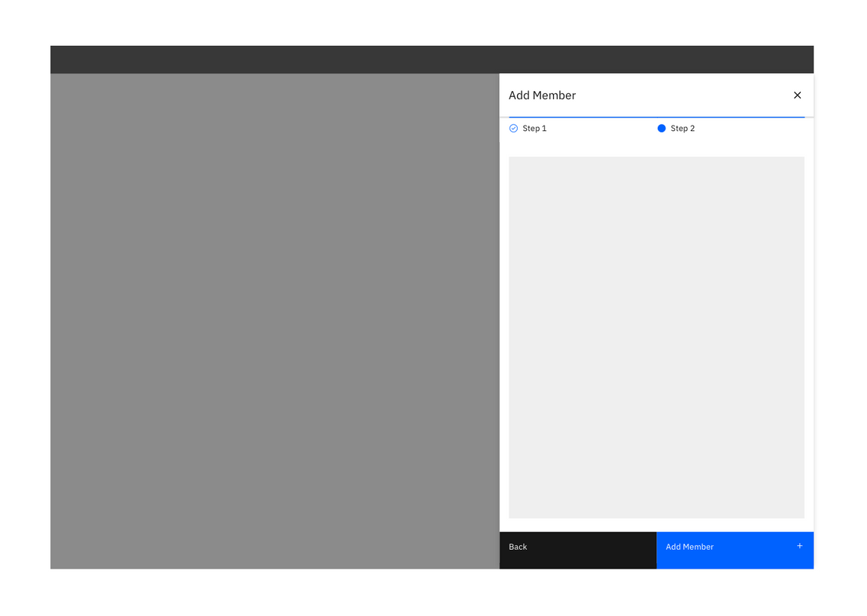867x616 pixels.
Task: Click the filled circle marking Step 2
Action: tap(662, 128)
